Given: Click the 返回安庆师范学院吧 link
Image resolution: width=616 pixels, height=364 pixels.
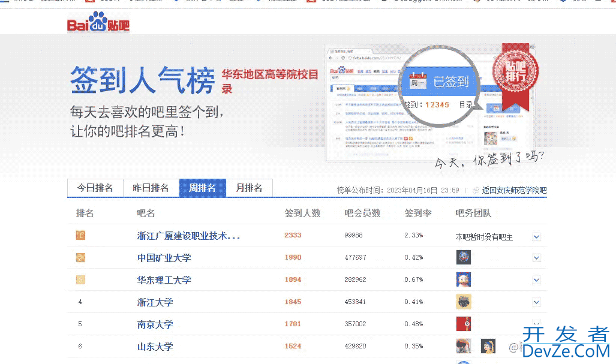Looking at the screenshot, I should click(514, 191).
